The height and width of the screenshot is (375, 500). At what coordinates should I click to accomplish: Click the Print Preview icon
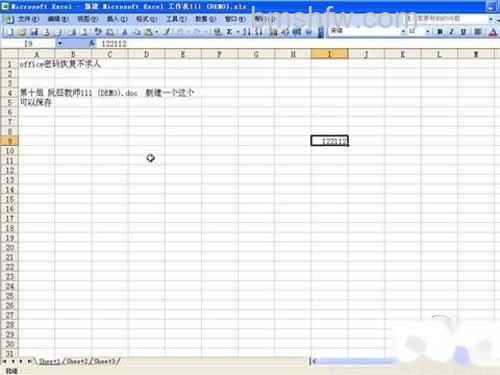pos(84,32)
